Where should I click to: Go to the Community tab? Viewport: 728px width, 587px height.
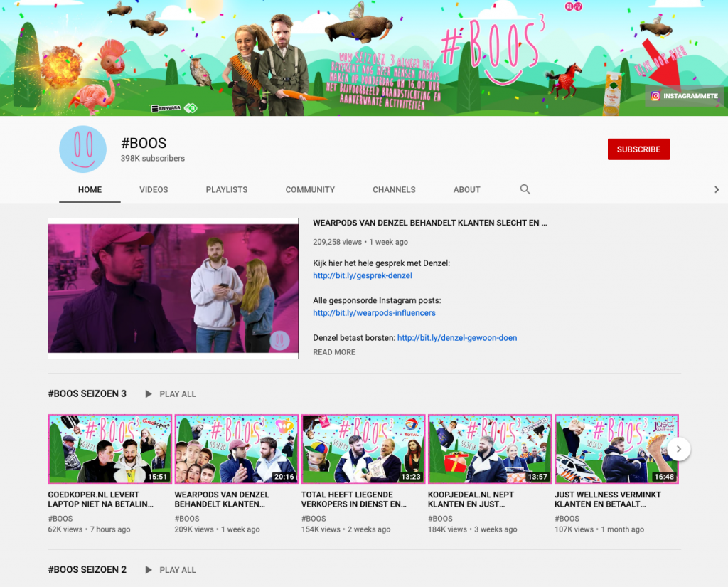(x=310, y=190)
